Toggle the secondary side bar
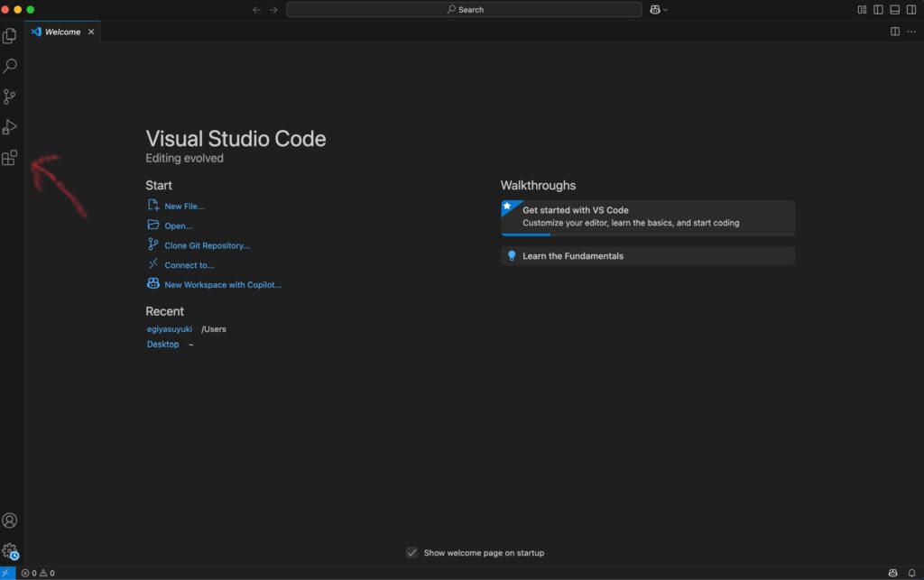This screenshot has height=580, width=924. click(x=911, y=9)
